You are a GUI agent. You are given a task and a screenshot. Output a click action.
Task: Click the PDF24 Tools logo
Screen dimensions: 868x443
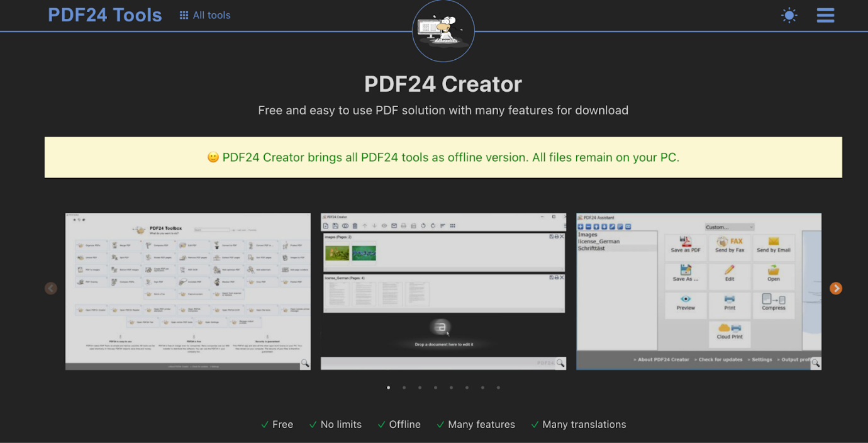[x=104, y=14]
